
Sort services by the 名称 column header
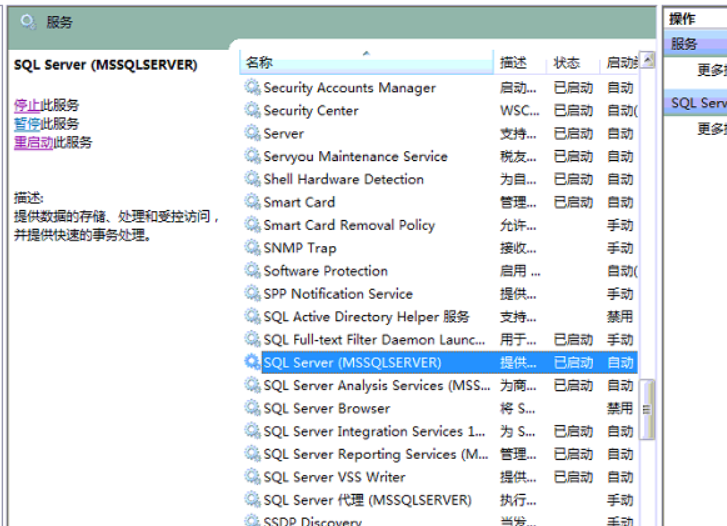pyautogui.click(x=366, y=62)
